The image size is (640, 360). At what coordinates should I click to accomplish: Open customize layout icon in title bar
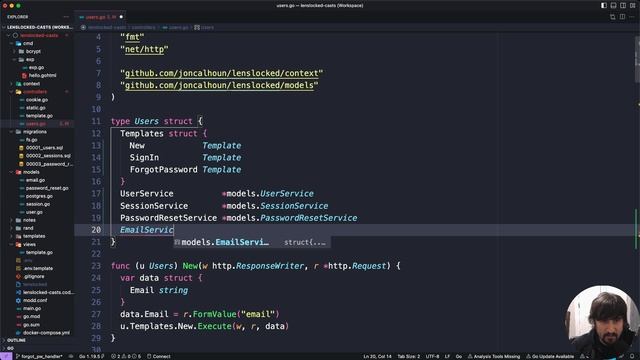click(633, 6)
